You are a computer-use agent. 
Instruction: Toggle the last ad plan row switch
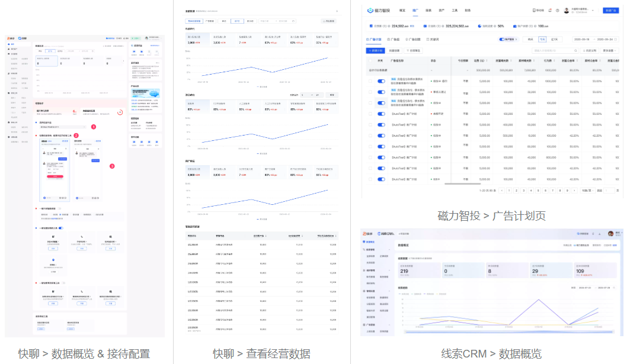[x=381, y=179]
